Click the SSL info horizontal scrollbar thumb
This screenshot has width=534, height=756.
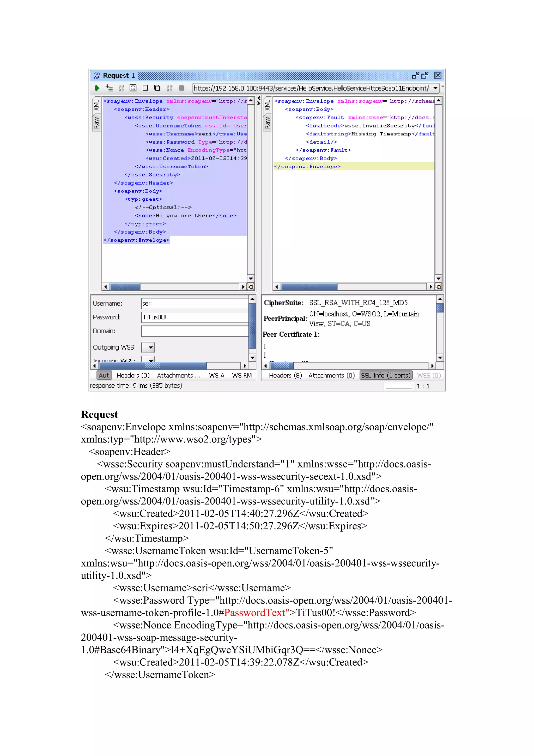click(281, 366)
